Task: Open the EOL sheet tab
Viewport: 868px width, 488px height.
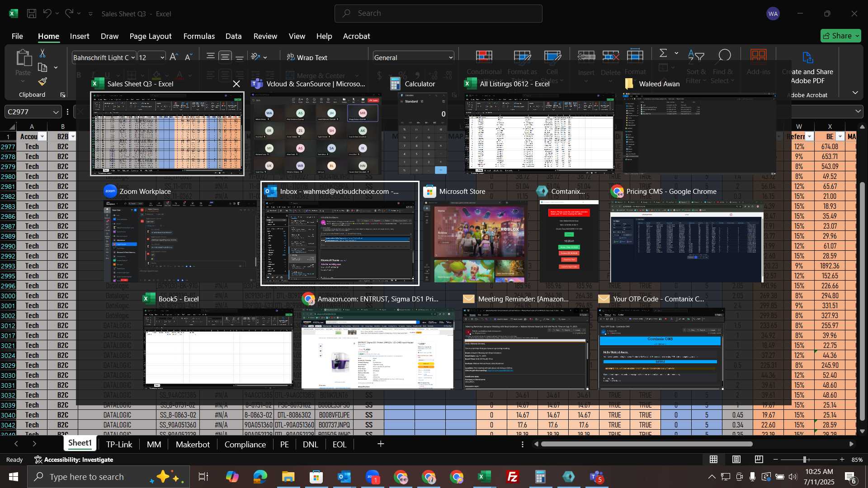Action: click(x=340, y=444)
